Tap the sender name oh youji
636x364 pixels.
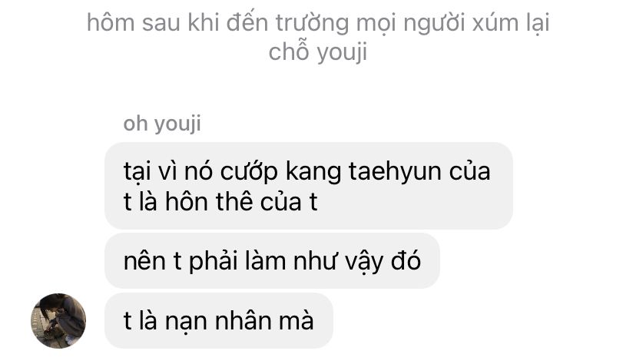pos(162,124)
